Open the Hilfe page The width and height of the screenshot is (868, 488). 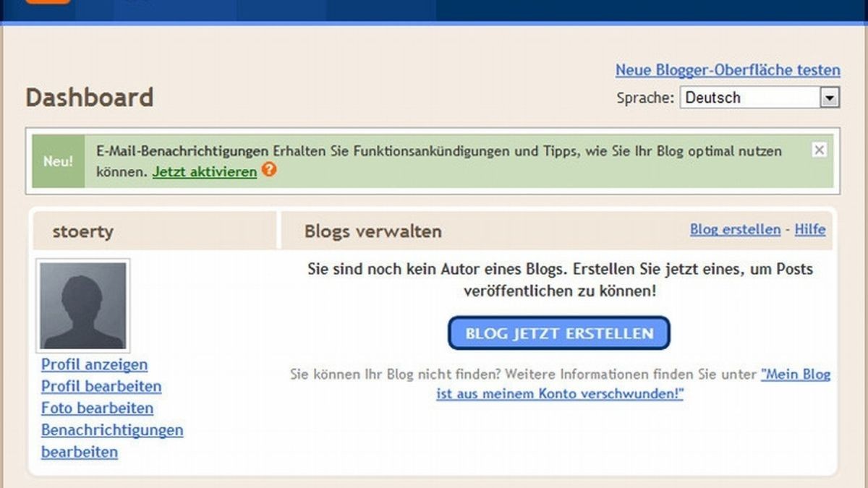(x=810, y=229)
